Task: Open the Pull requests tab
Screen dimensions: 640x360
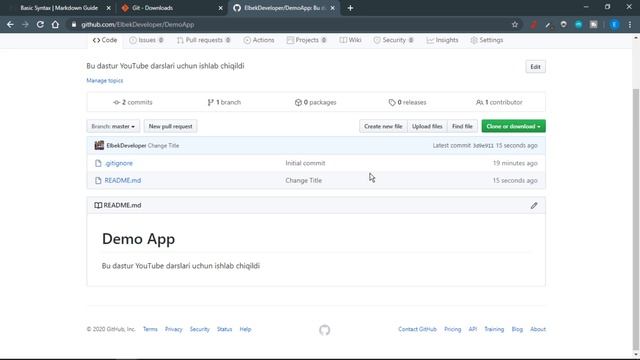Action: pos(204,40)
